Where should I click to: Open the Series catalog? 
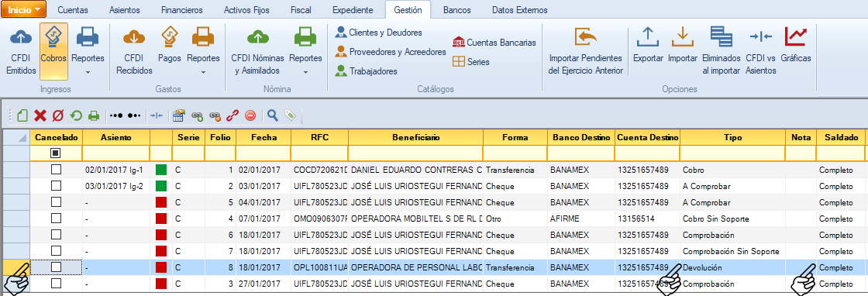click(x=471, y=62)
